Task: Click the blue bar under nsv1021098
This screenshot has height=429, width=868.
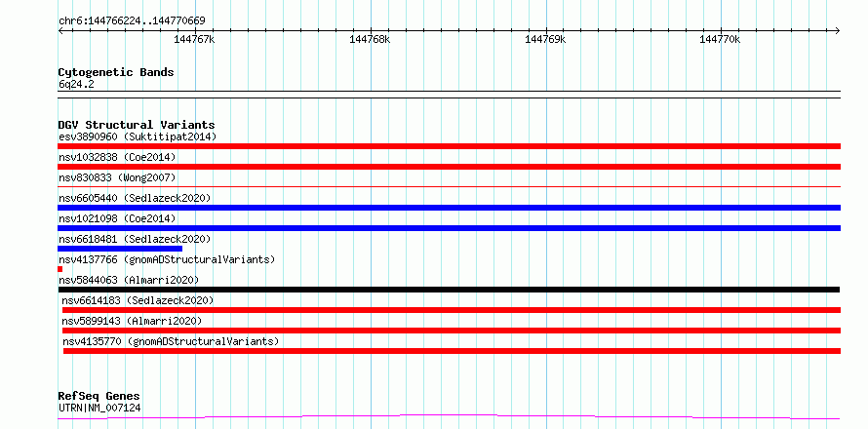Action: pyautogui.click(x=449, y=228)
